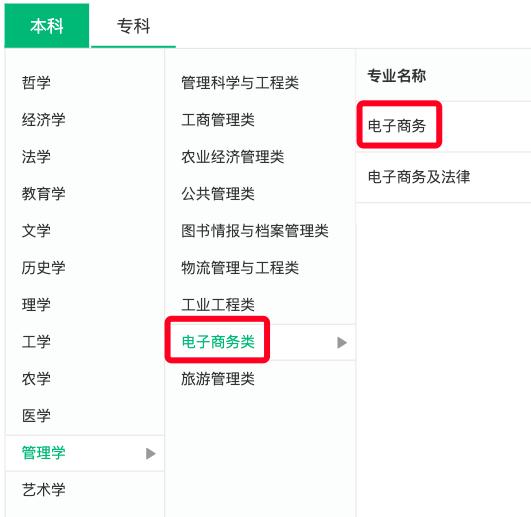The height and width of the screenshot is (517, 531).
Task: Click the arrow icon beside 管理学
Action: (151, 453)
